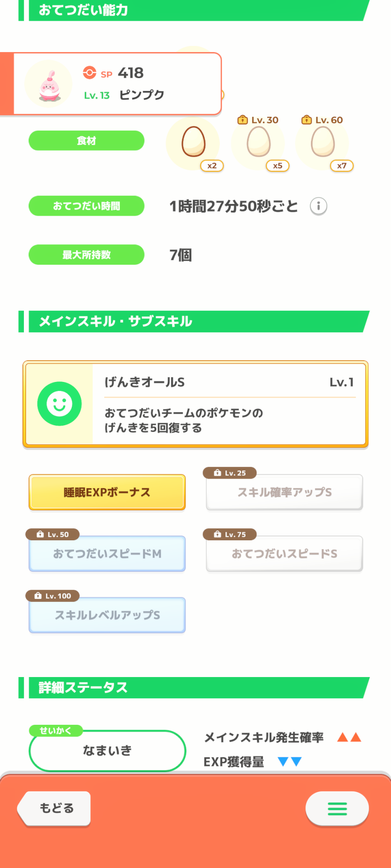The image size is (391, 868).
Task: Tap the なまいき nature box
Action: (x=107, y=751)
